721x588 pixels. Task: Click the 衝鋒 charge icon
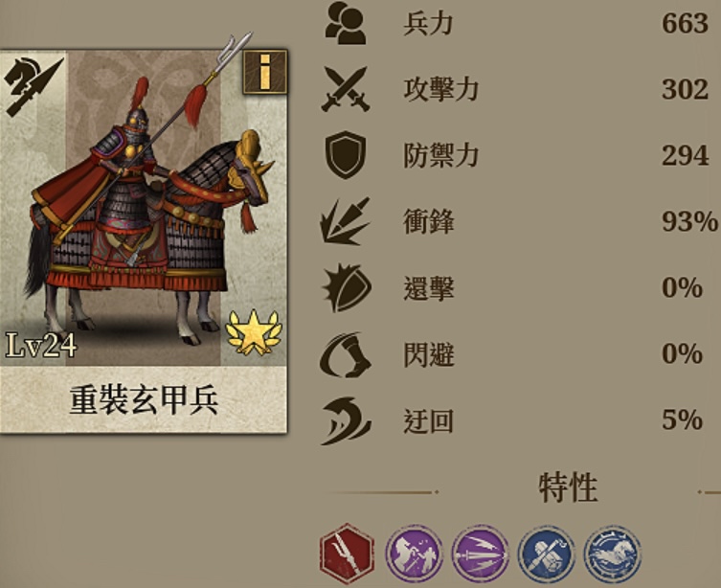point(346,221)
